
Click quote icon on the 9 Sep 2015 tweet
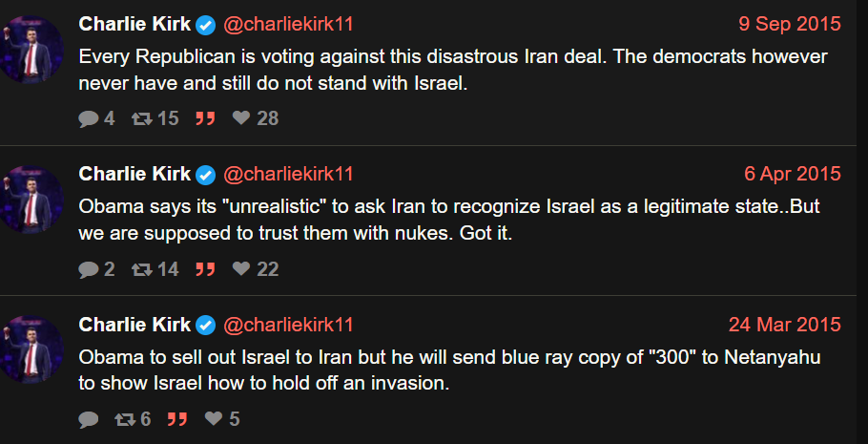point(204,118)
